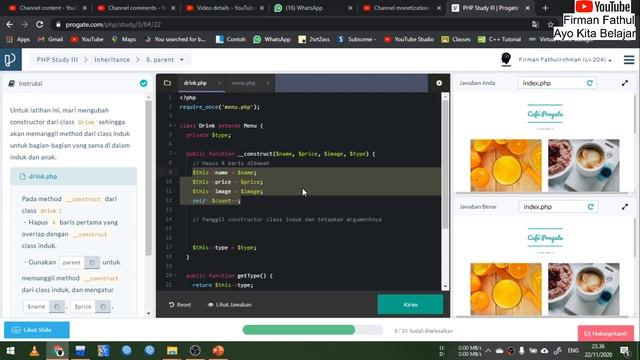
Task: Copy the '$name' snippet in instructions
Action: (57, 306)
